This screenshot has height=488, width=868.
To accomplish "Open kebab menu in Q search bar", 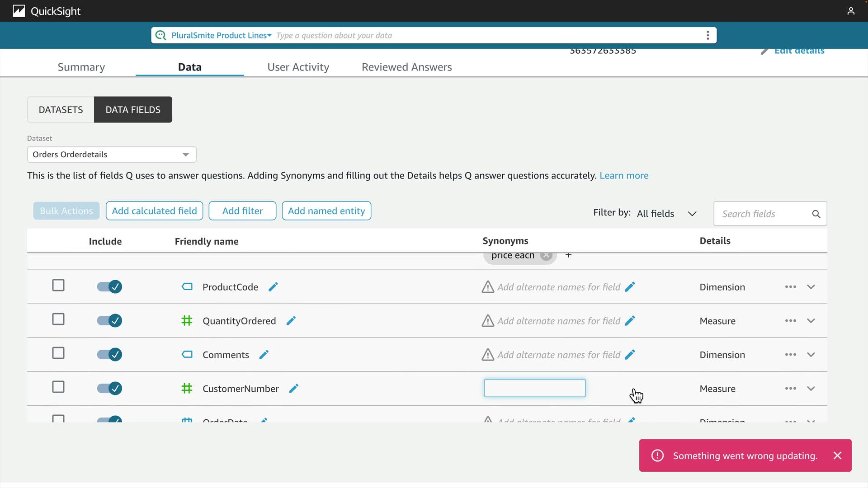I will point(708,35).
